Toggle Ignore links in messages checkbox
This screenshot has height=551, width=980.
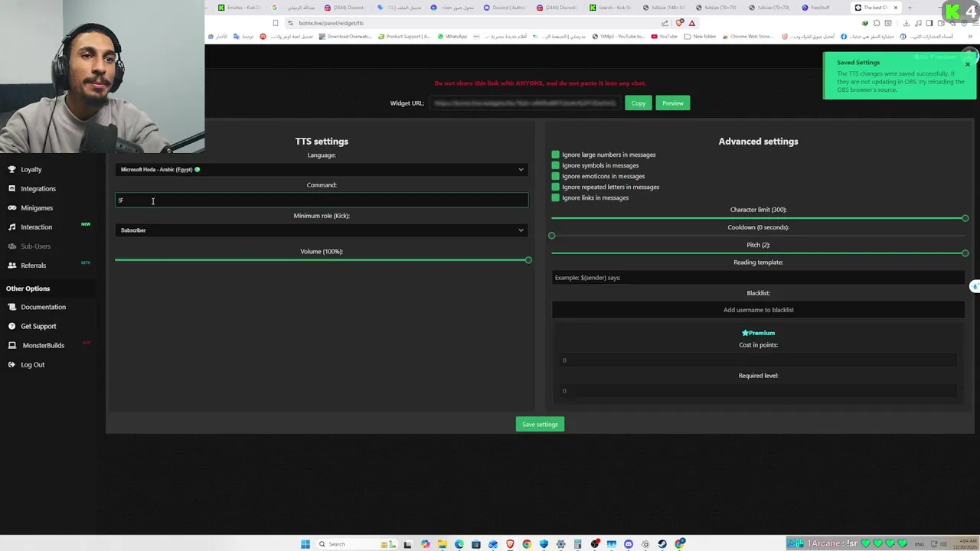[556, 197]
